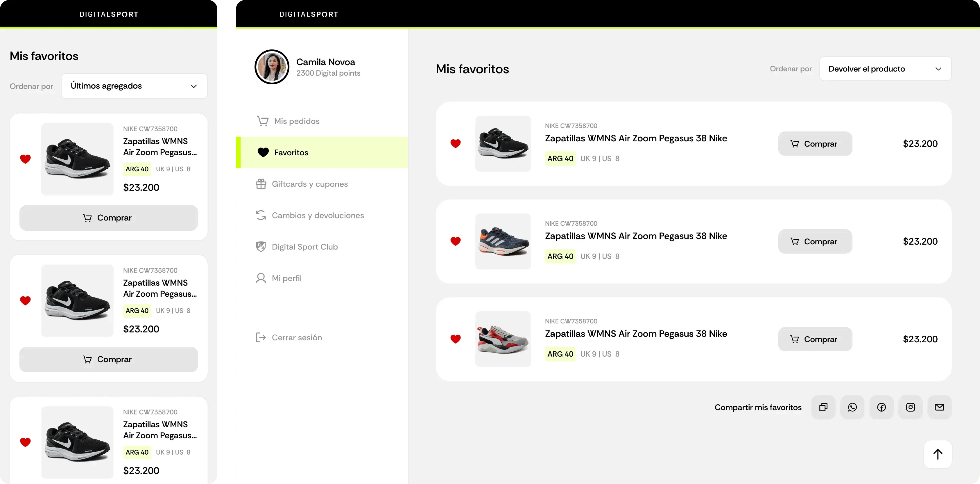
Task: Click 'Cerrar sesión' to log out
Action: click(296, 337)
